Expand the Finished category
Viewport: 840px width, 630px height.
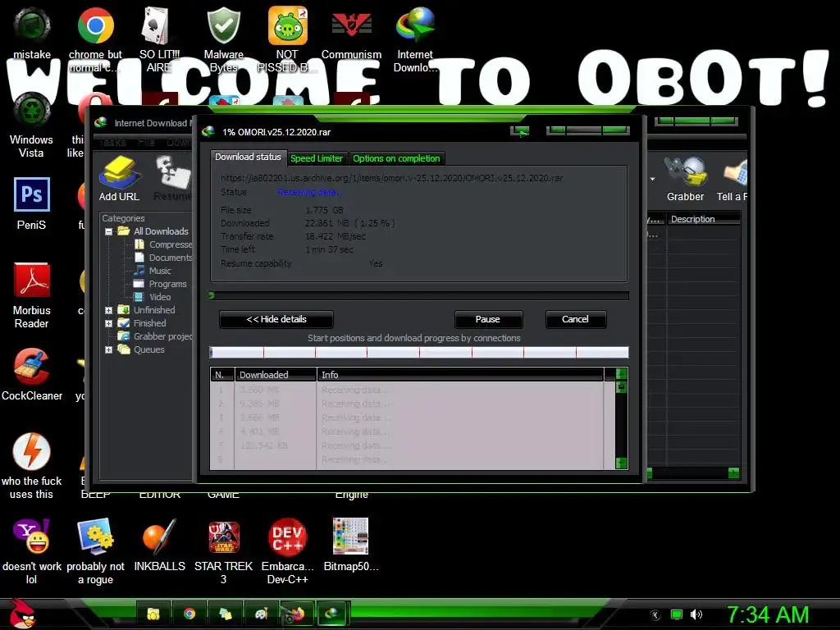[109, 323]
